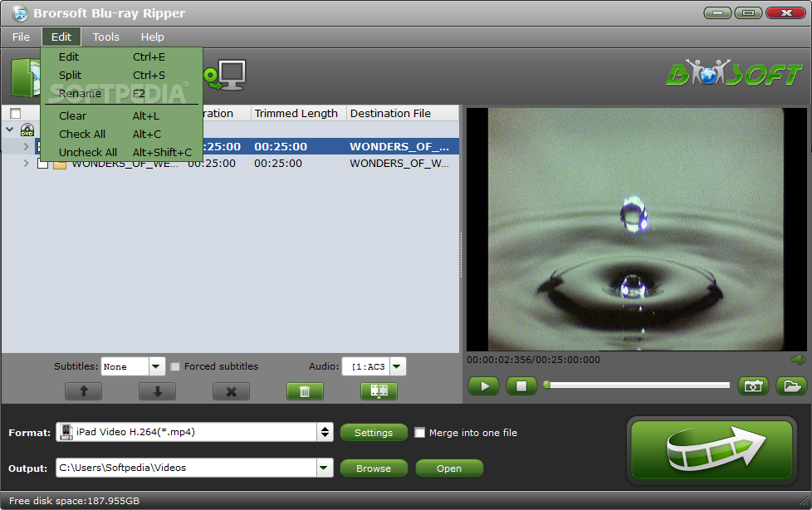Click the IFO/ISO load monitor icon
The height and width of the screenshot is (510, 812).
click(x=225, y=76)
